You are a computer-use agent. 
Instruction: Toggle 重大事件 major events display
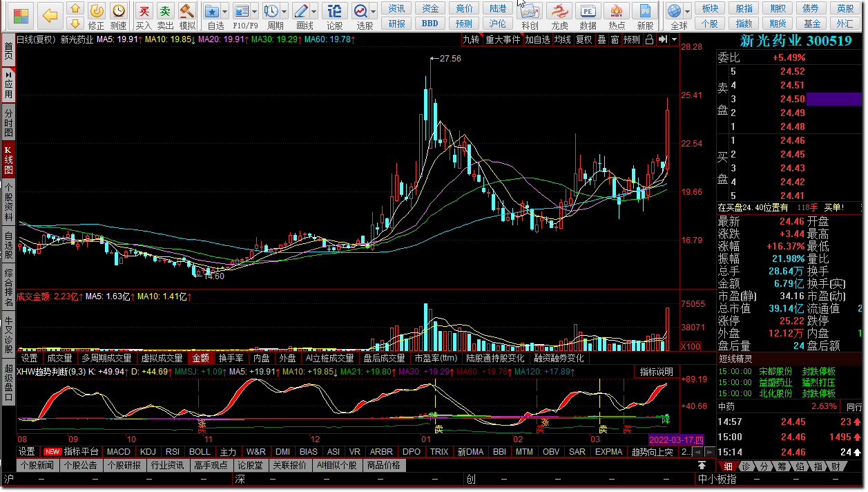coord(503,39)
